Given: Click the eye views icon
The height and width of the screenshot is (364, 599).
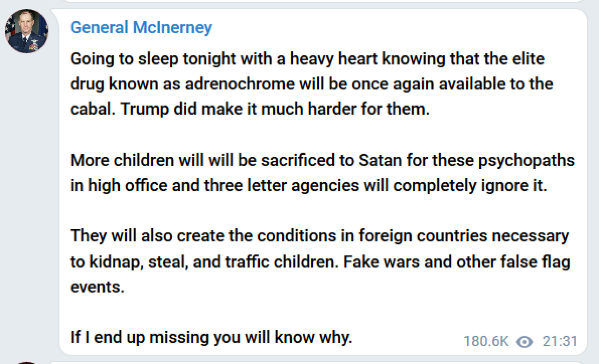Looking at the screenshot, I should coord(525,342).
